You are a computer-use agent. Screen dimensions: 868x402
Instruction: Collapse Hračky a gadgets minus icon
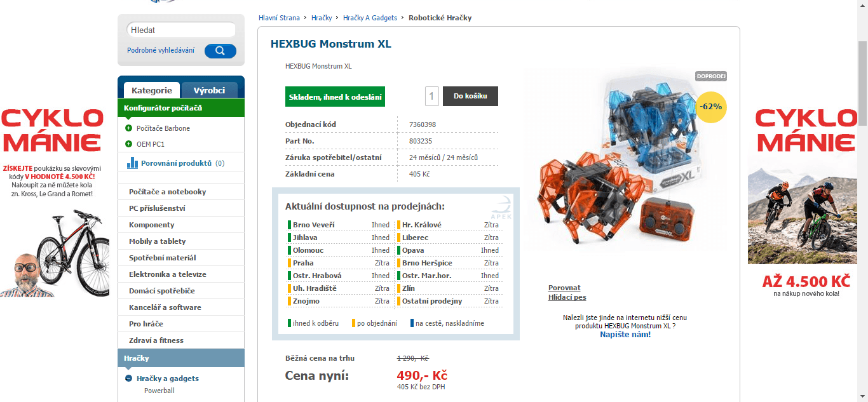[129, 379]
